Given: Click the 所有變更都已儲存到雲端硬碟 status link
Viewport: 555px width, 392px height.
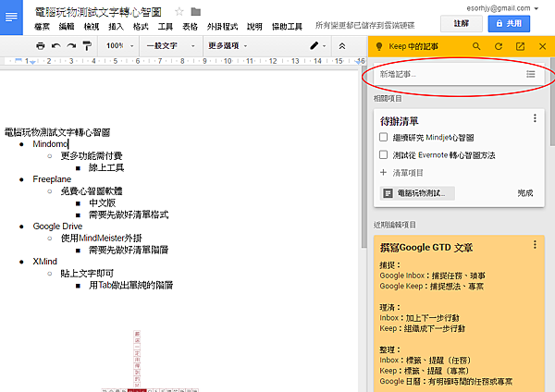Looking at the screenshot, I should (x=365, y=26).
